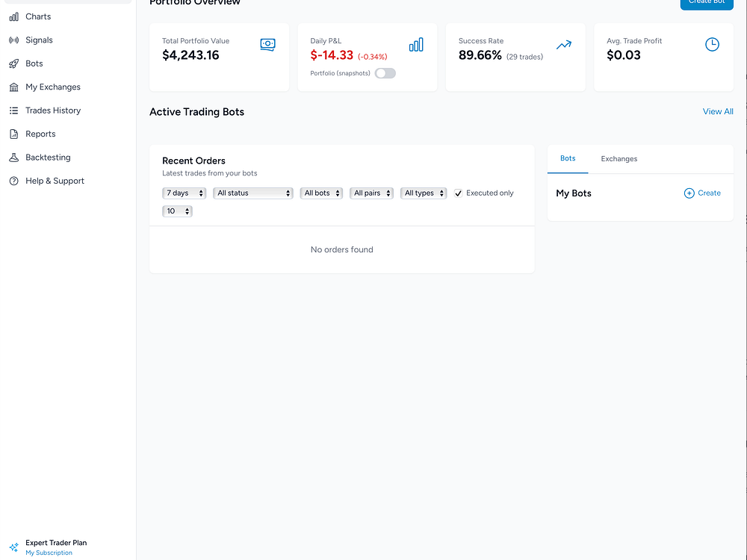Select the Bots tab in side panel
This screenshot has height=560, width=747.
568,159
